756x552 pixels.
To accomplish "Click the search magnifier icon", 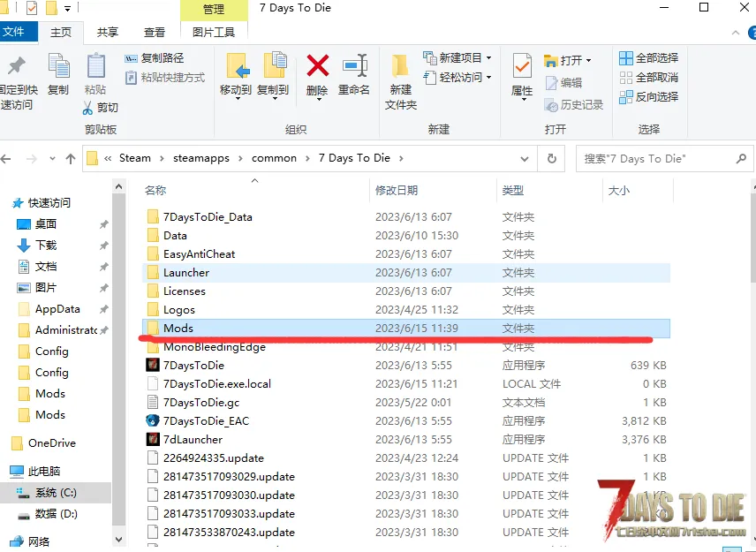I will [741, 158].
